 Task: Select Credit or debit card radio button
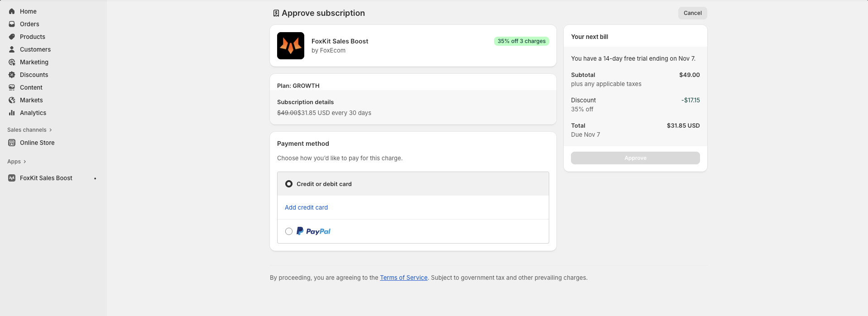click(289, 184)
